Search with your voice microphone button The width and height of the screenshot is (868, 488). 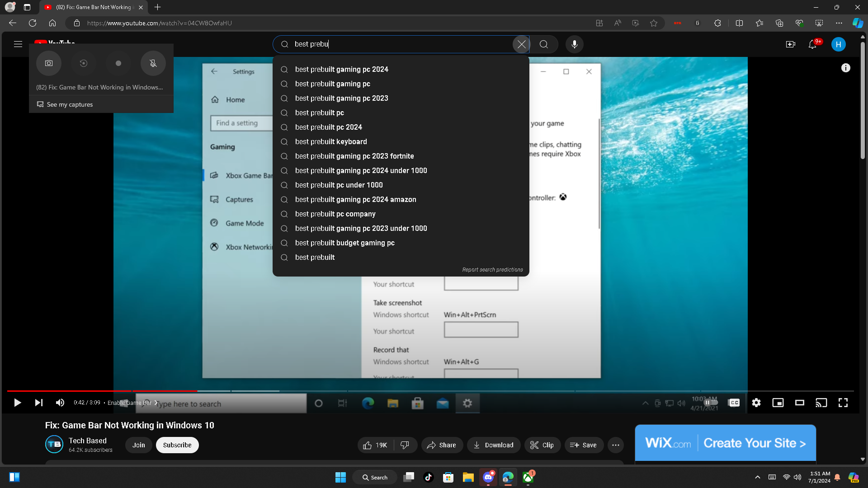574,44
